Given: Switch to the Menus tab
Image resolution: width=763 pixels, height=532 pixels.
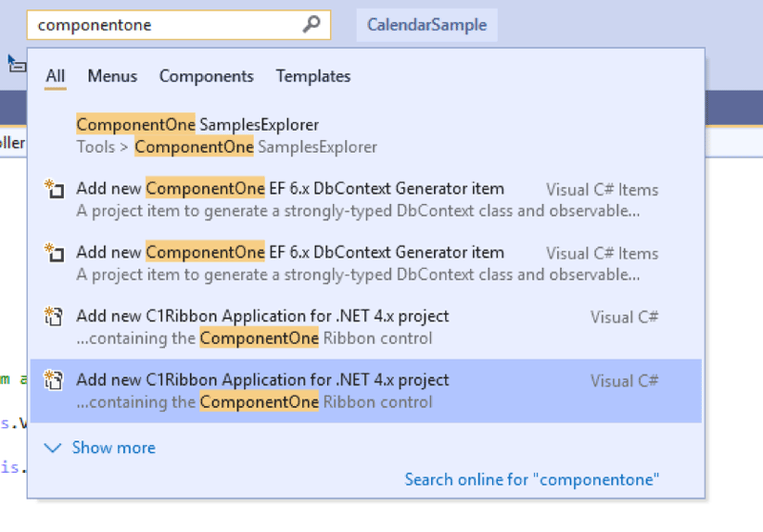Looking at the screenshot, I should [x=113, y=76].
